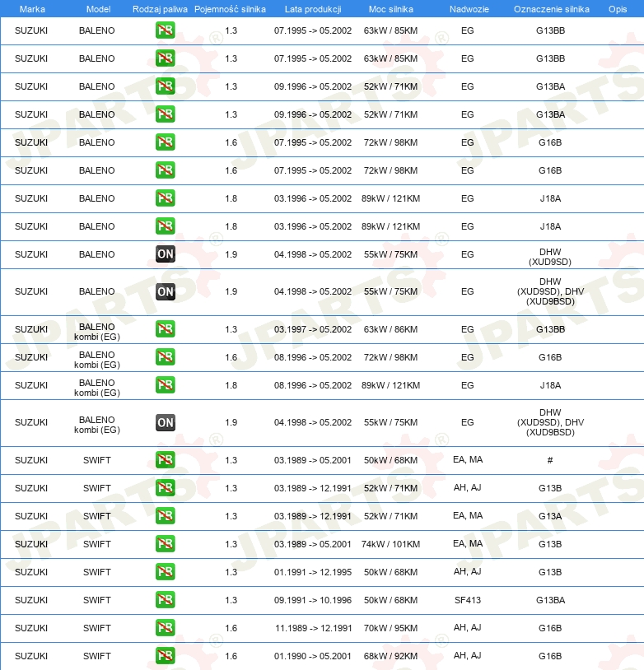Click the '#' engine code cell
The height and width of the screenshot is (670, 644).
(x=550, y=460)
